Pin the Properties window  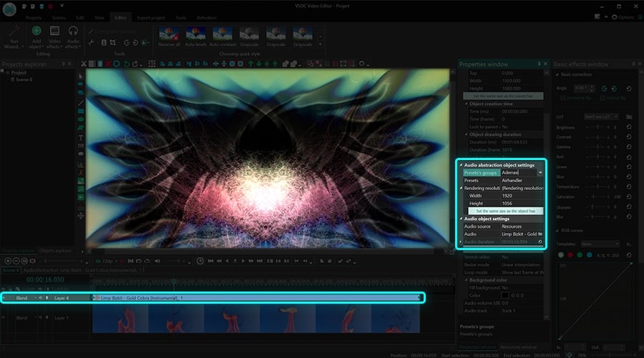[539, 64]
